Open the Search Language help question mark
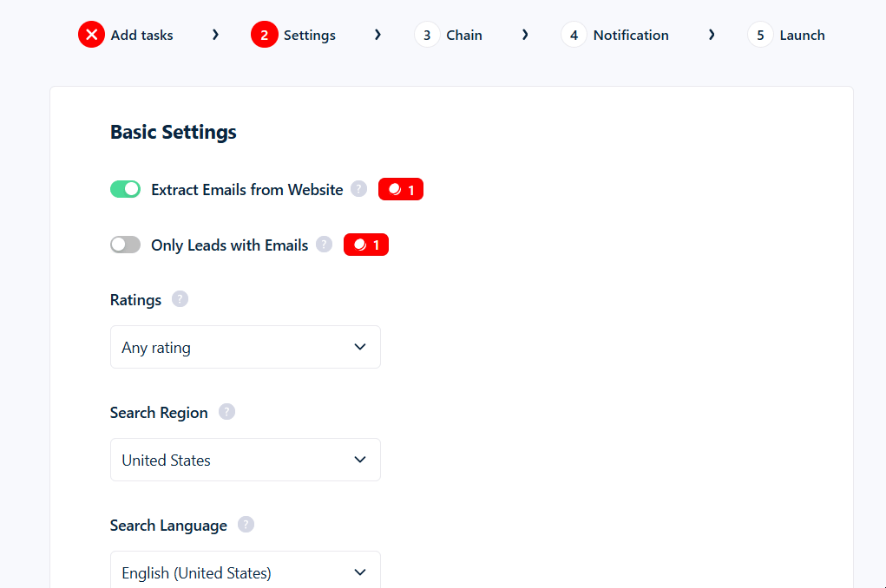Image resolution: width=886 pixels, height=588 pixels. coord(246,524)
